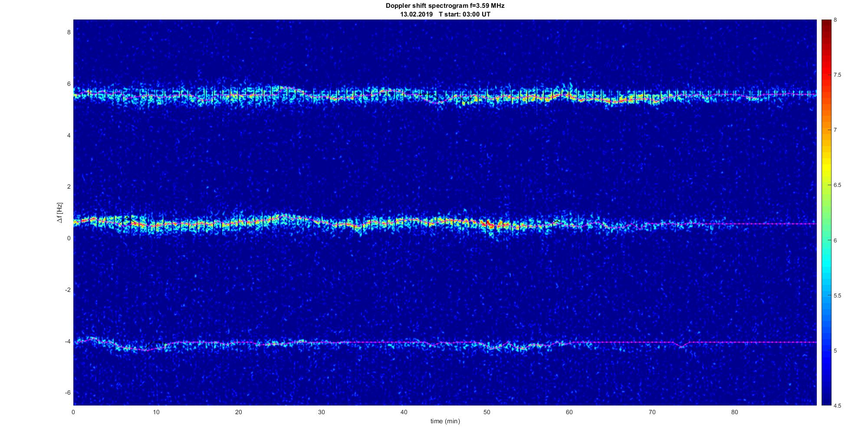
Task: Click the colorbar tick label "5.5"
Action: (x=838, y=296)
